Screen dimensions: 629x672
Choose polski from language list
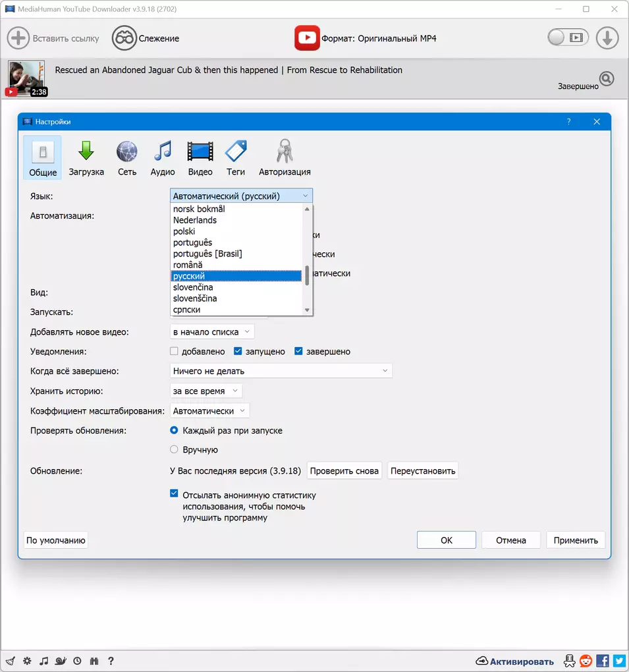pyautogui.click(x=236, y=231)
